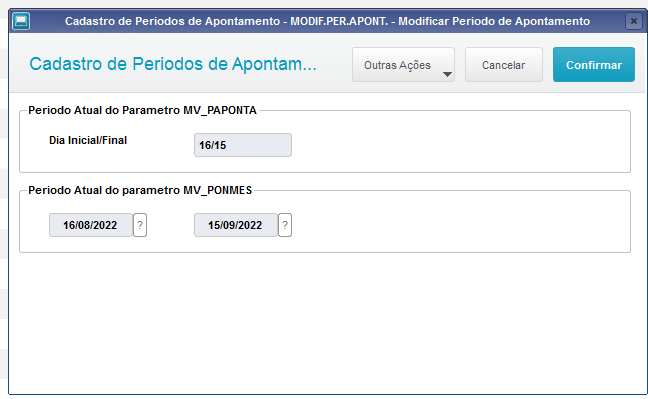
Task: Confirm the period changes
Action: [x=594, y=65]
